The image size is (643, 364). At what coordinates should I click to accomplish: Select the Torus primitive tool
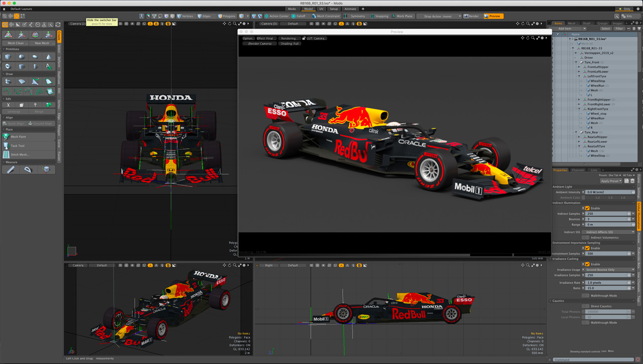pyautogui.click(x=9, y=66)
